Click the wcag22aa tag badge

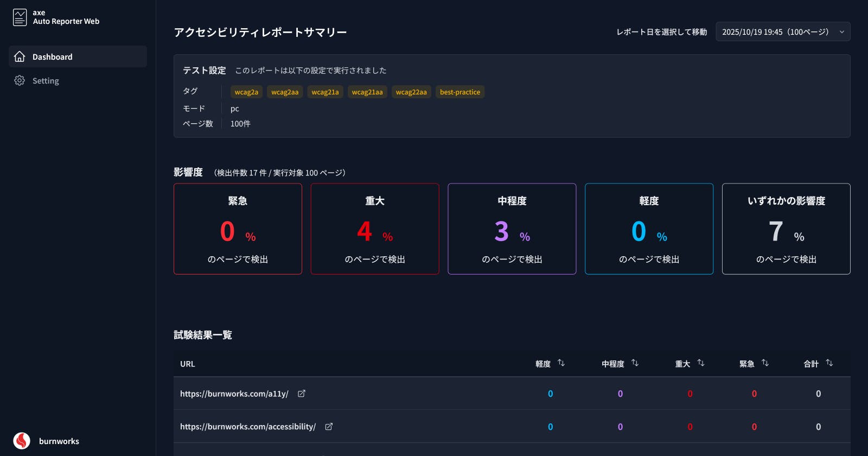point(411,92)
